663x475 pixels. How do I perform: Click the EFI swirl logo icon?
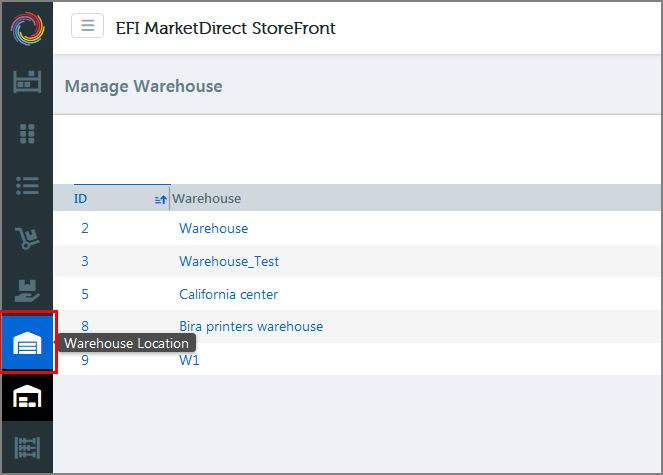pyautogui.click(x=27, y=28)
